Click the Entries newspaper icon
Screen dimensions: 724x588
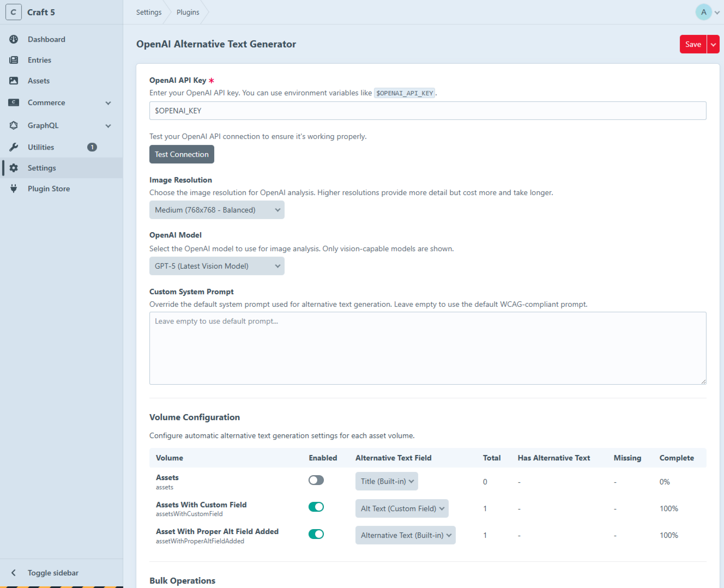(13, 60)
